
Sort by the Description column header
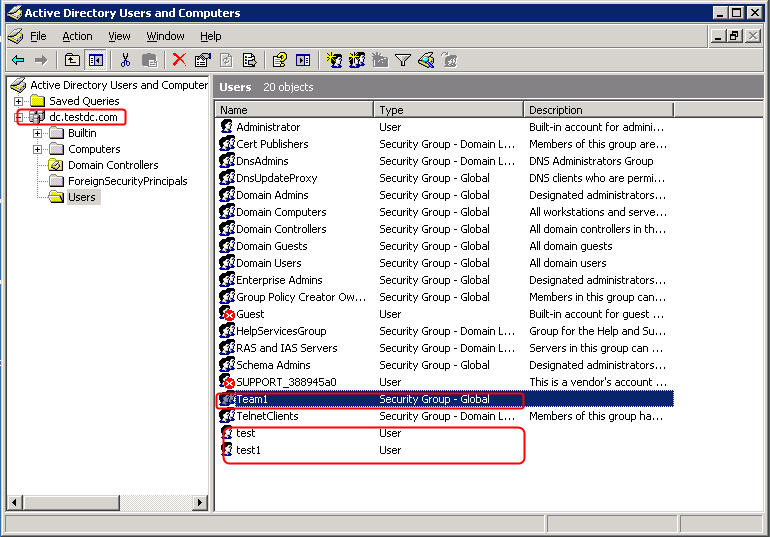[599, 110]
